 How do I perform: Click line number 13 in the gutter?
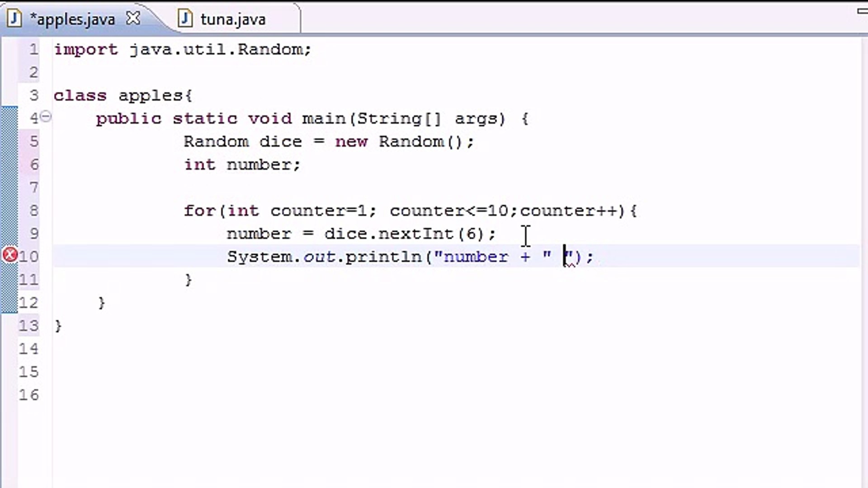(28, 325)
